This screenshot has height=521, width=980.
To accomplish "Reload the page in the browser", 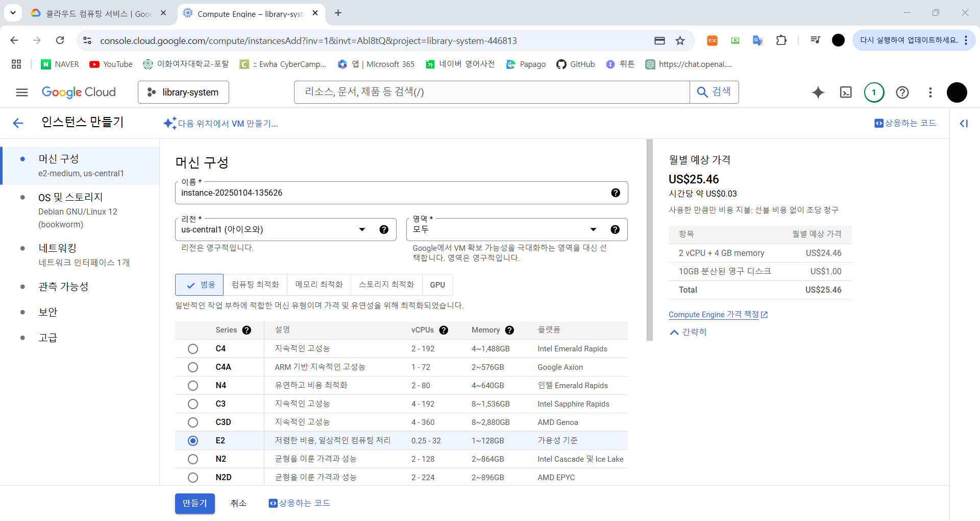I will click(60, 40).
